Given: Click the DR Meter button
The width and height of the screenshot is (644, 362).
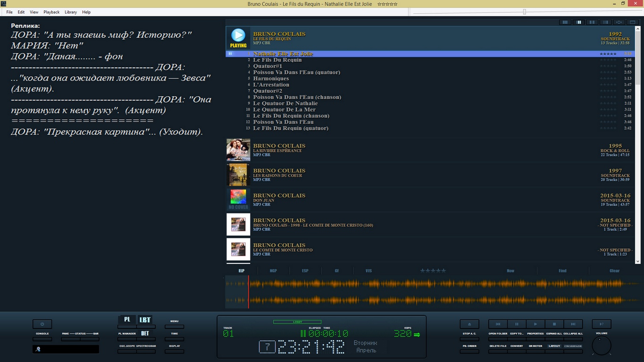Looking at the screenshot, I should tap(535, 351).
